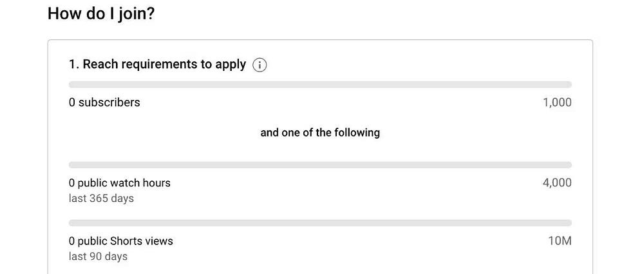Click the public Shorts views progress bar
This screenshot has height=274, width=644.
point(320,223)
